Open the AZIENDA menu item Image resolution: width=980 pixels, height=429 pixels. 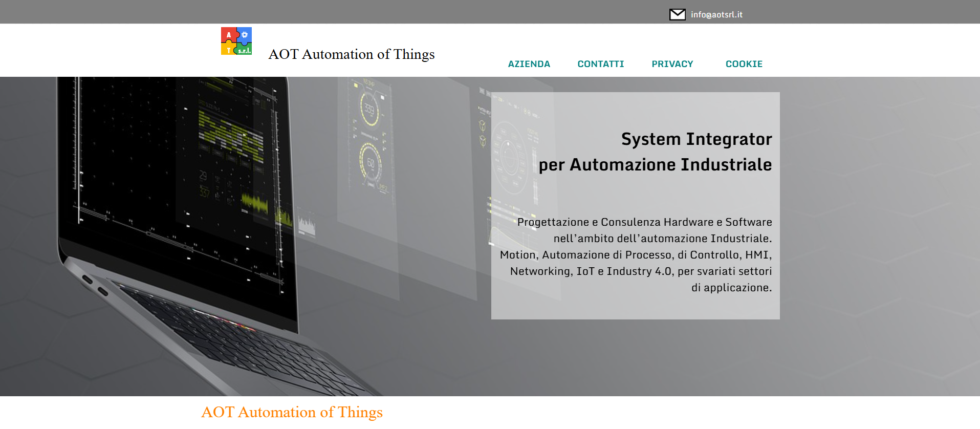click(x=529, y=64)
